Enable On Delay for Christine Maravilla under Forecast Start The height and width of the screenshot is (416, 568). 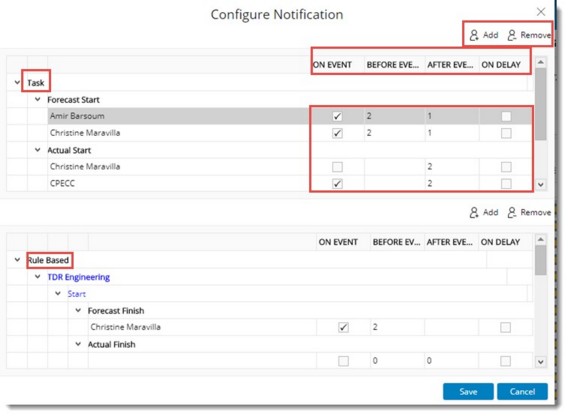tap(506, 133)
